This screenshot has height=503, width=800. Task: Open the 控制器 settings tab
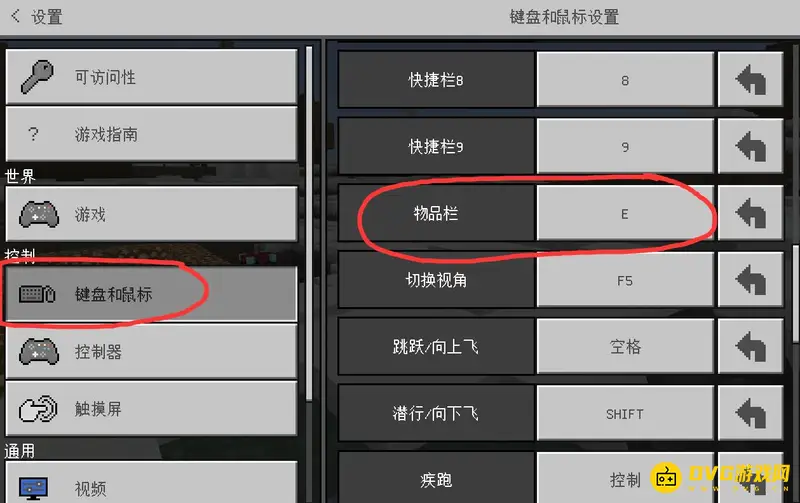point(151,351)
